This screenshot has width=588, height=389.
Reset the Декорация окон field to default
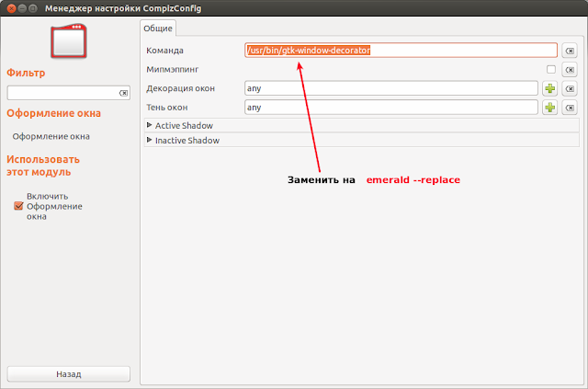pyautogui.click(x=570, y=88)
